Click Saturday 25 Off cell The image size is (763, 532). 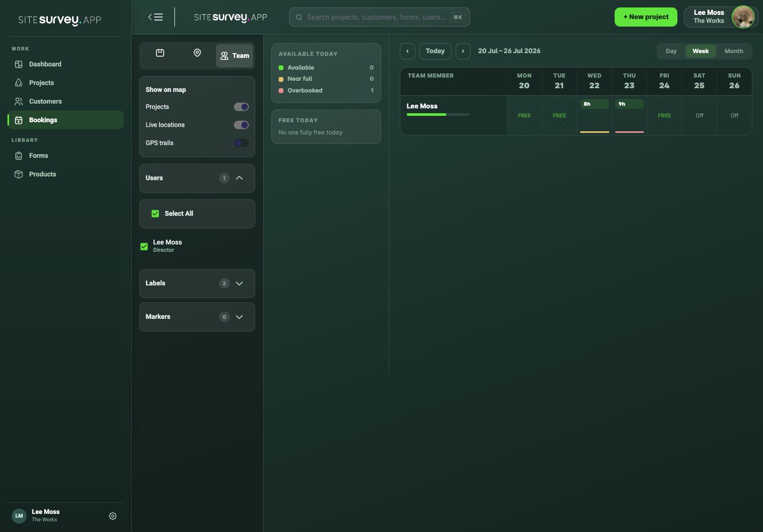pos(699,115)
